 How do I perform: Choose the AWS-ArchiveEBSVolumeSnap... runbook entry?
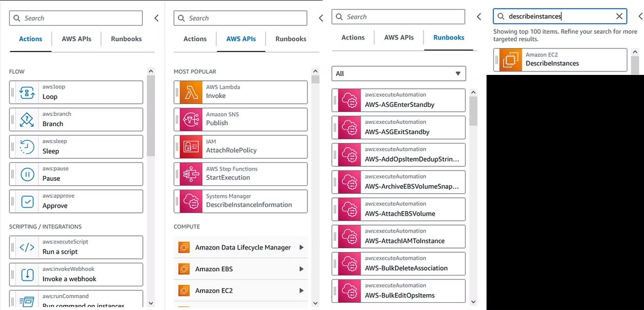tap(399, 182)
